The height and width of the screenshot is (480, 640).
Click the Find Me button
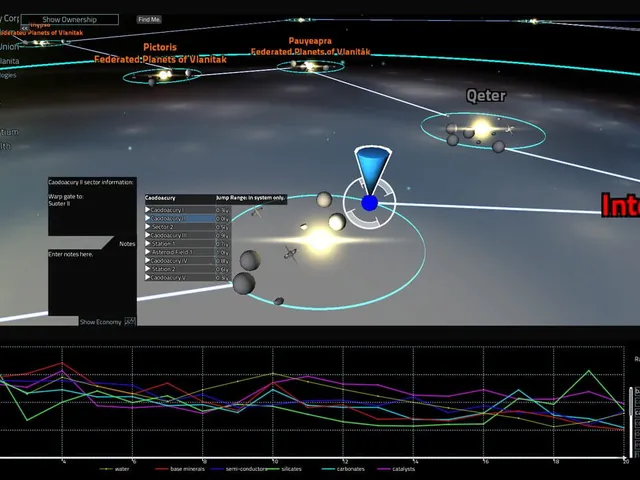tap(149, 19)
